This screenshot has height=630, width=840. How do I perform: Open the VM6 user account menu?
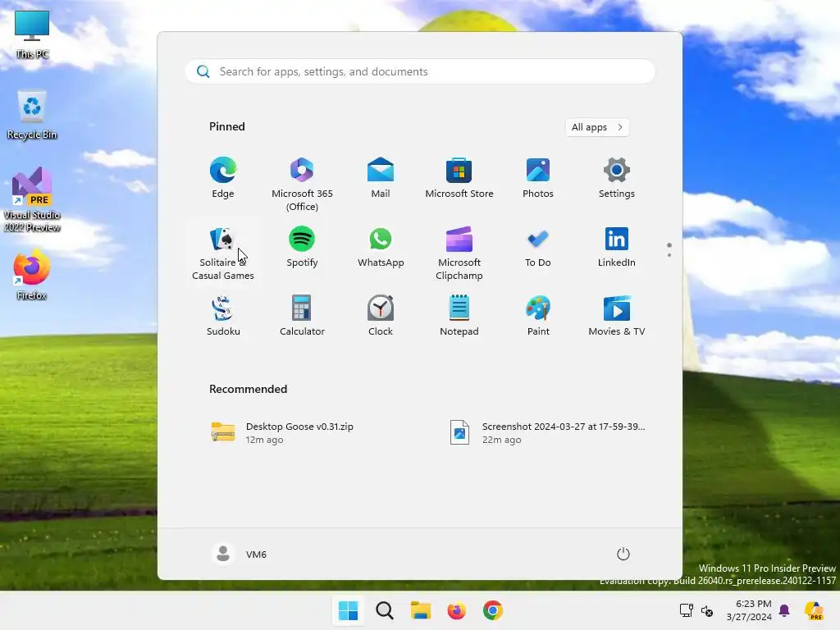(x=239, y=554)
